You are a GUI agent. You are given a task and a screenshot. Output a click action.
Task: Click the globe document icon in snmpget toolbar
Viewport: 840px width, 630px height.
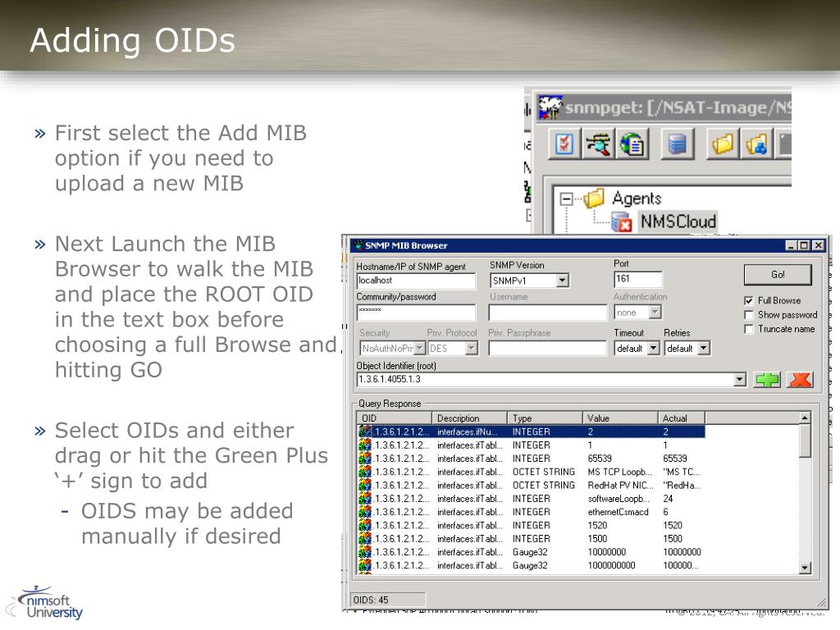point(632,144)
